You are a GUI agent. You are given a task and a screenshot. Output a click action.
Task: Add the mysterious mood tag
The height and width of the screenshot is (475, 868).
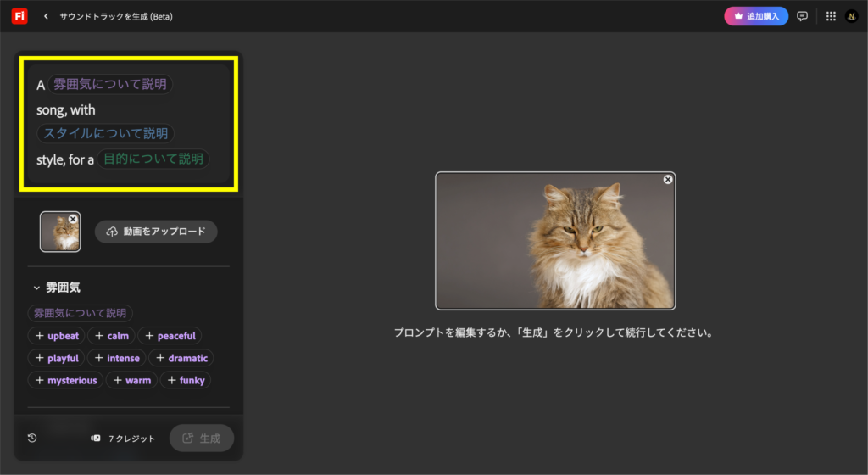[x=65, y=380]
